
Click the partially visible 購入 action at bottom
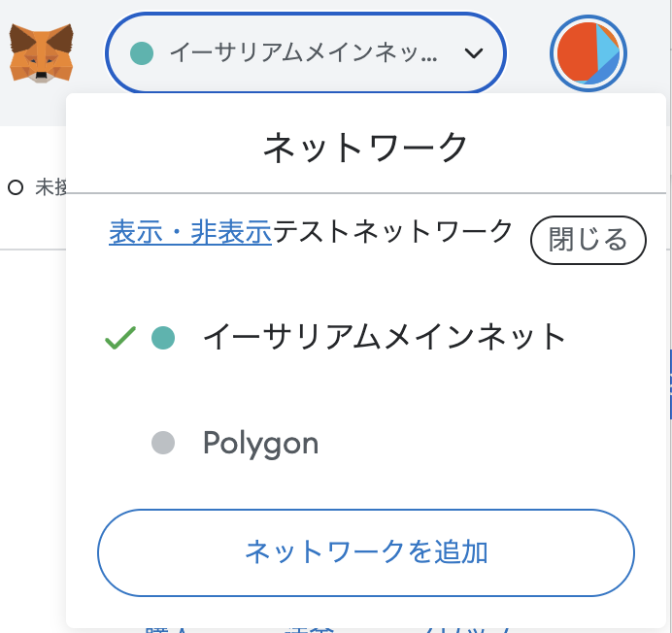pos(167,629)
